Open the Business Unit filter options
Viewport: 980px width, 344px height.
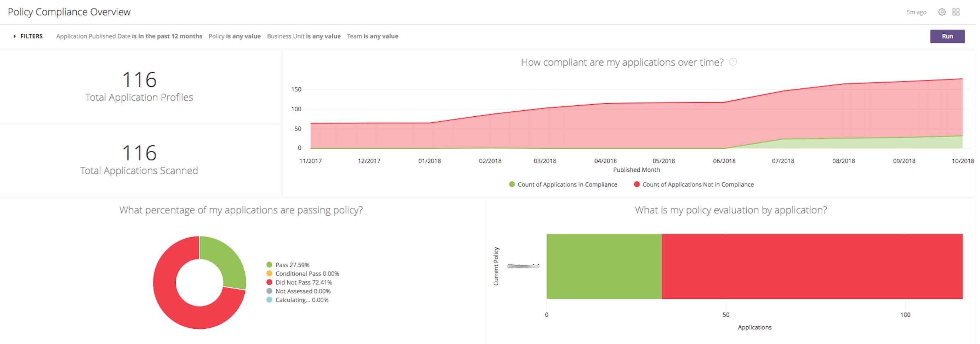[x=304, y=36]
